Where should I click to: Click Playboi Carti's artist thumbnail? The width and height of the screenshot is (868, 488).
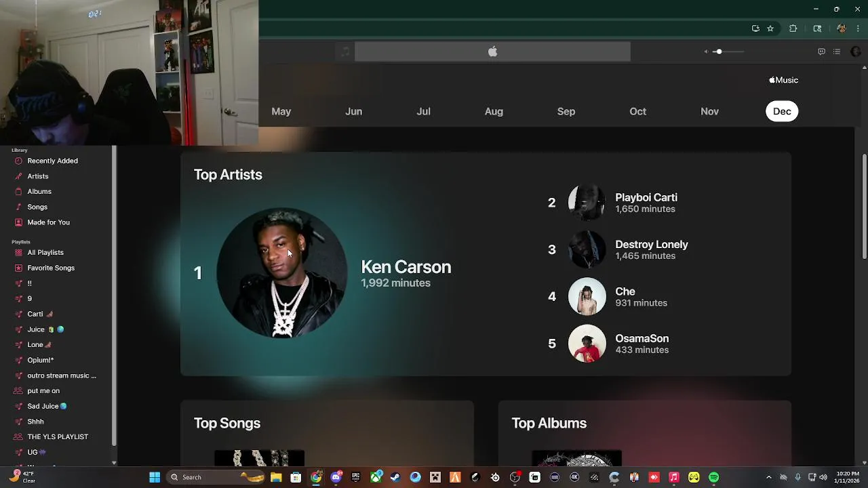click(587, 202)
